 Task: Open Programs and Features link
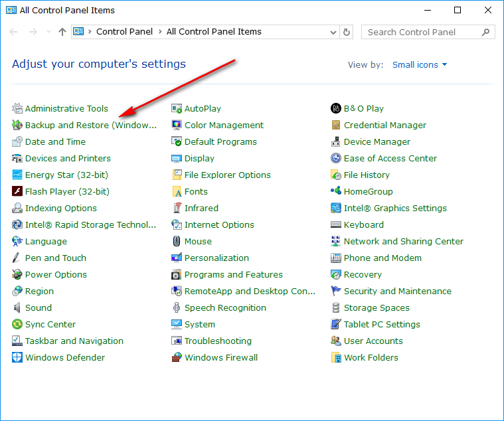[x=234, y=274]
